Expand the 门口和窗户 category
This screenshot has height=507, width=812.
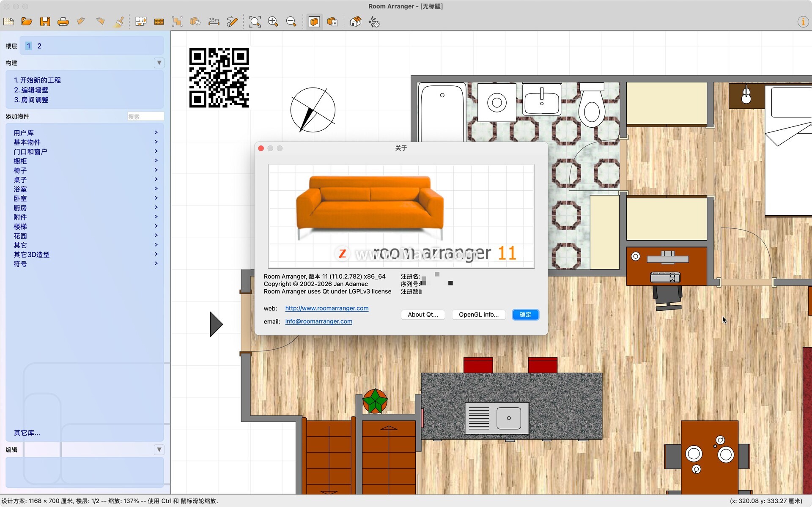coord(85,151)
